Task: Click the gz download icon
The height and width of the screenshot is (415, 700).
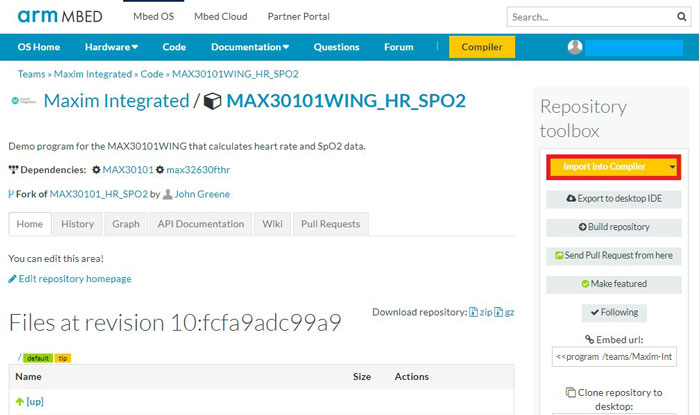Action: coord(499,312)
